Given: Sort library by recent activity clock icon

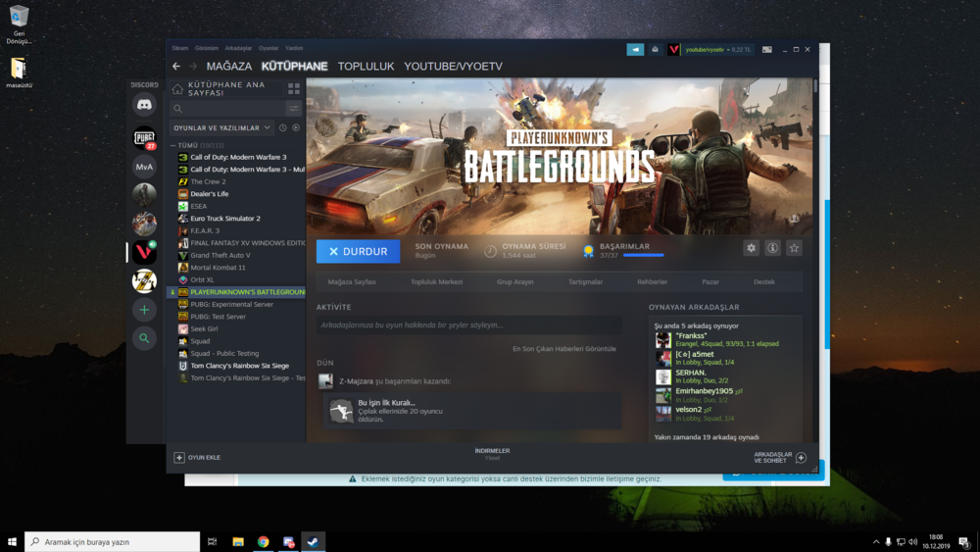Looking at the screenshot, I should pyautogui.click(x=283, y=127).
